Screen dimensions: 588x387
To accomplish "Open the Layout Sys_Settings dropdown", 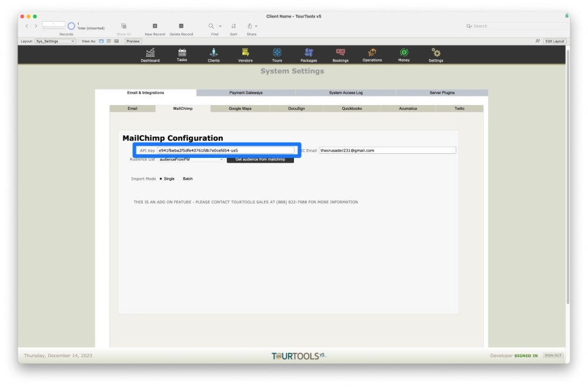I will point(55,41).
